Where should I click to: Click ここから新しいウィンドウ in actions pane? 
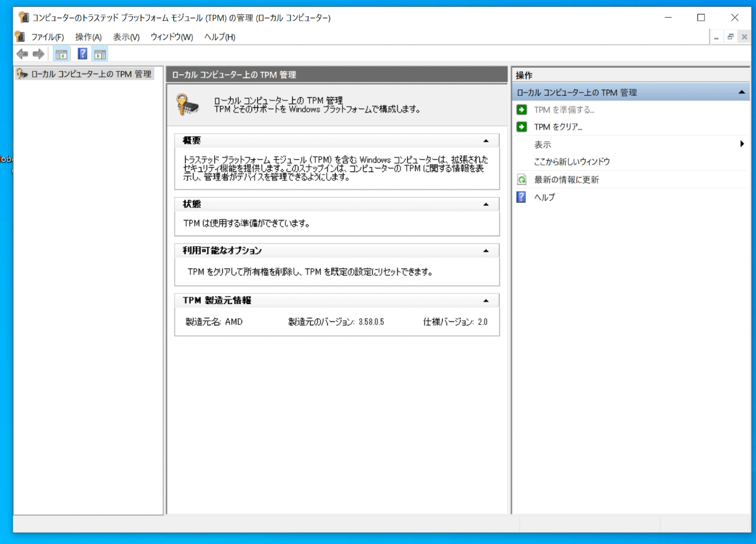tap(571, 162)
